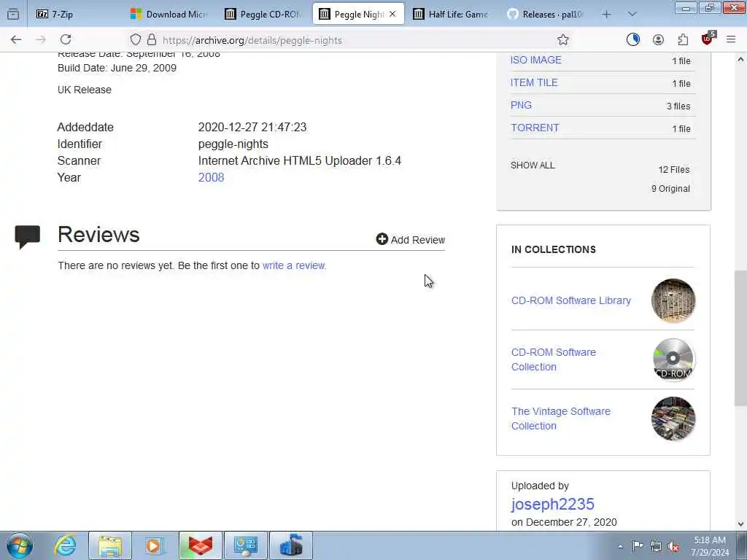747x560 pixels.
Task: Launch Internet Explorer from taskbar
Action: (x=65, y=545)
